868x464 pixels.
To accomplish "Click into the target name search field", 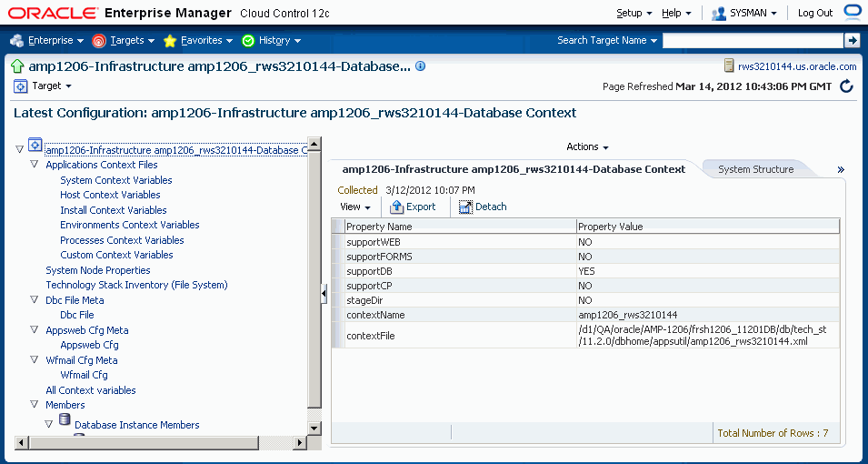I will 753,40.
